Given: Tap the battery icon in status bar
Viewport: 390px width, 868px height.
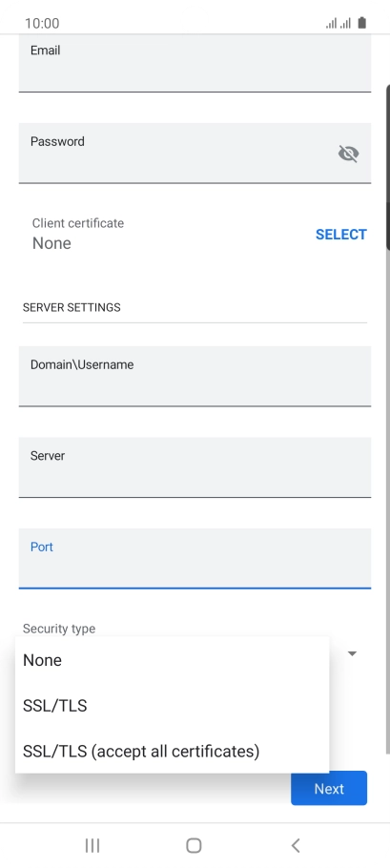Looking at the screenshot, I should [x=361, y=23].
